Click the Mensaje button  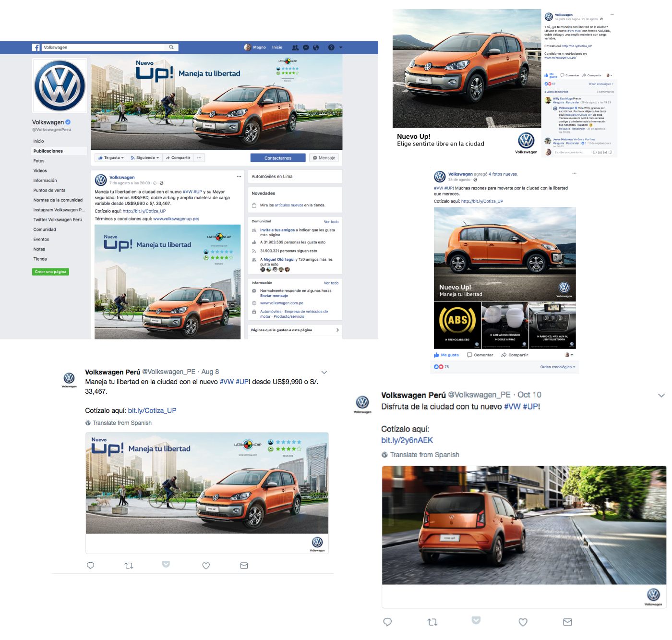[x=324, y=158]
